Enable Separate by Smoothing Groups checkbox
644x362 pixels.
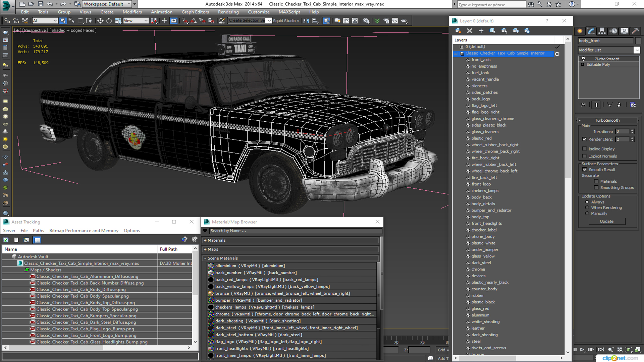pyautogui.click(x=596, y=188)
